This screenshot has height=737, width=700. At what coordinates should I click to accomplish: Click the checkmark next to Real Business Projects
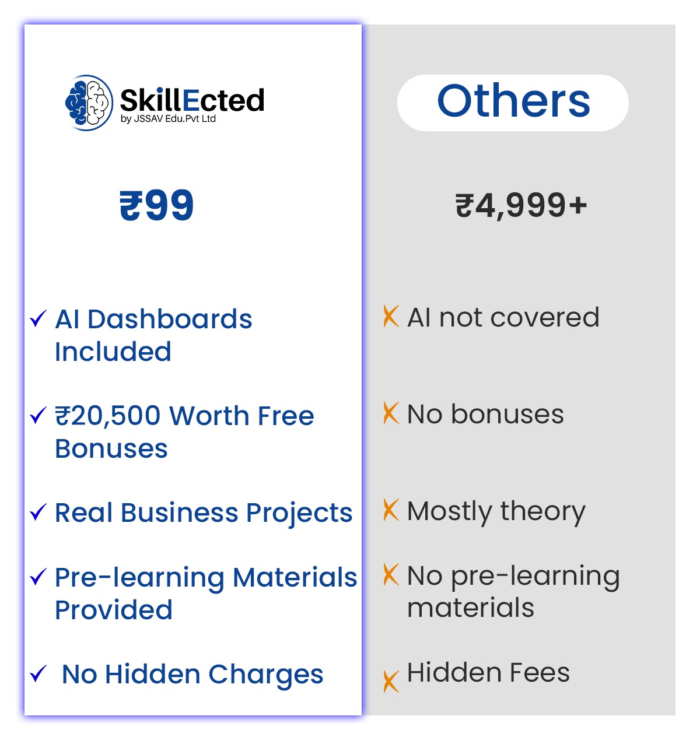(38, 512)
